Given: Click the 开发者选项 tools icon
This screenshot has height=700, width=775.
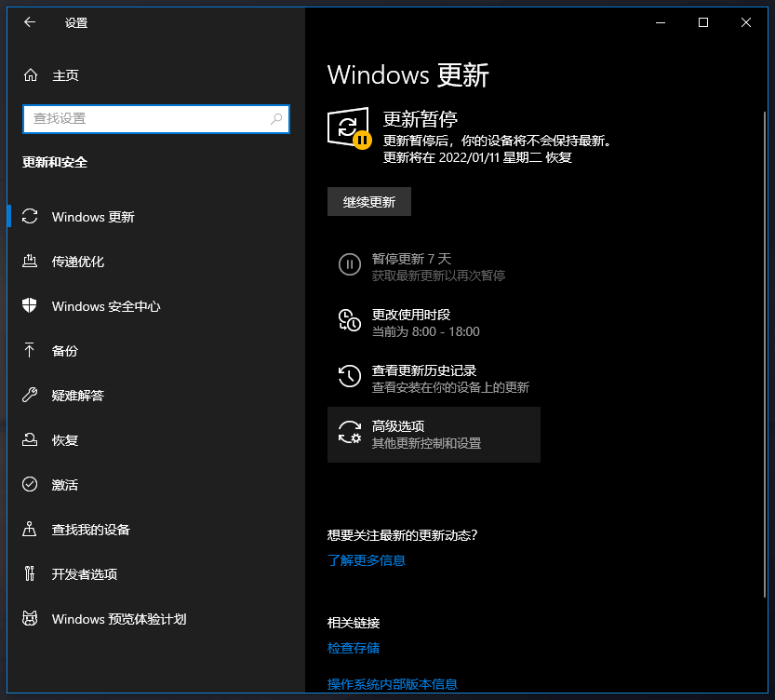Looking at the screenshot, I should click(x=30, y=573).
